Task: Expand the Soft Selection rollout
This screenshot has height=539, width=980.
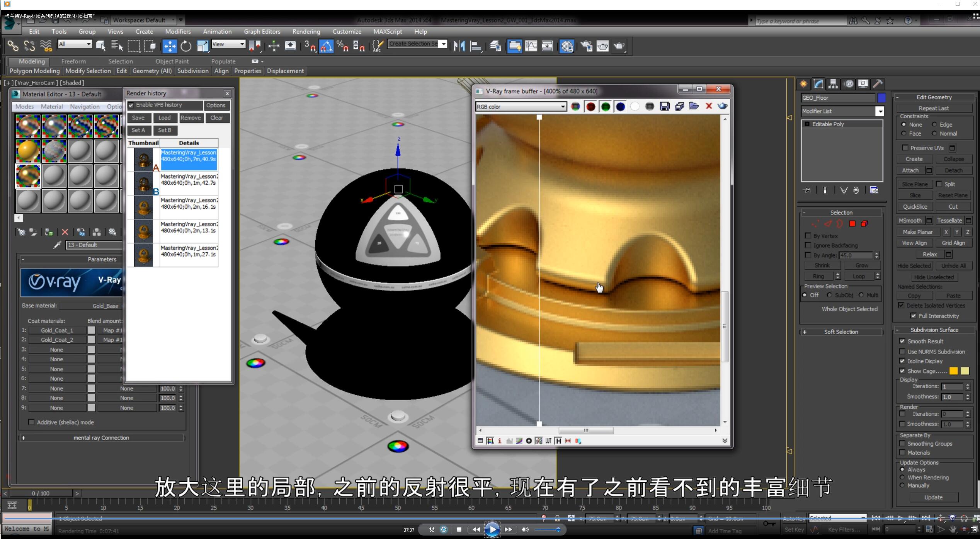Action: (841, 332)
